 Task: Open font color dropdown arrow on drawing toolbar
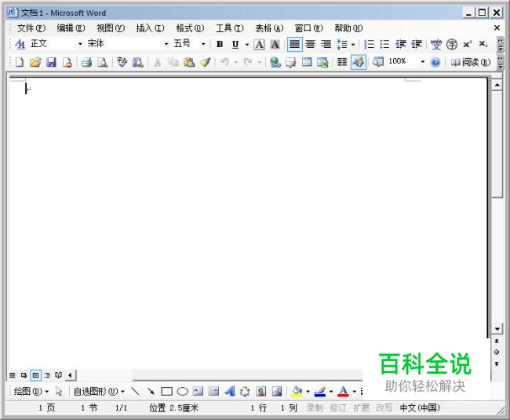coord(354,392)
